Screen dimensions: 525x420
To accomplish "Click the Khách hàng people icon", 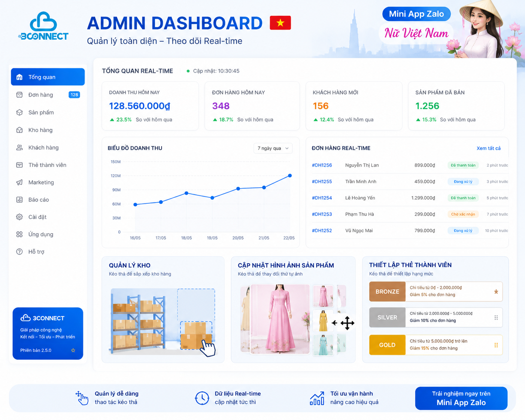I will tap(19, 147).
